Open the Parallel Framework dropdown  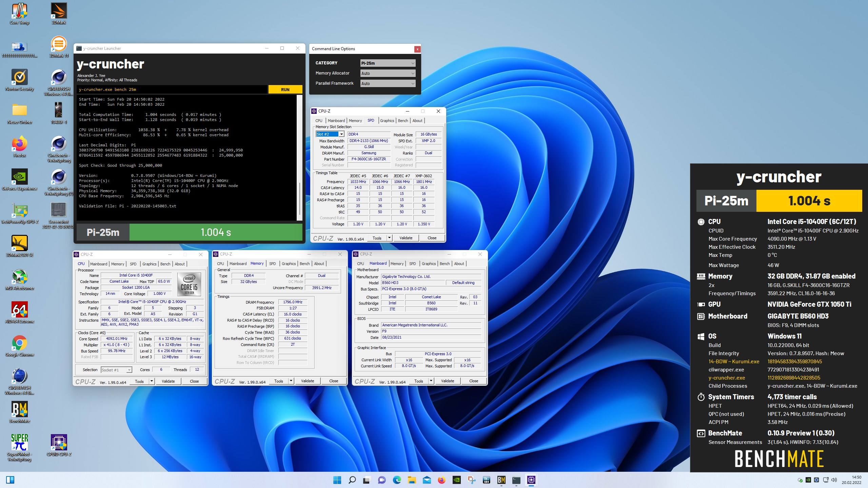tap(388, 83)
